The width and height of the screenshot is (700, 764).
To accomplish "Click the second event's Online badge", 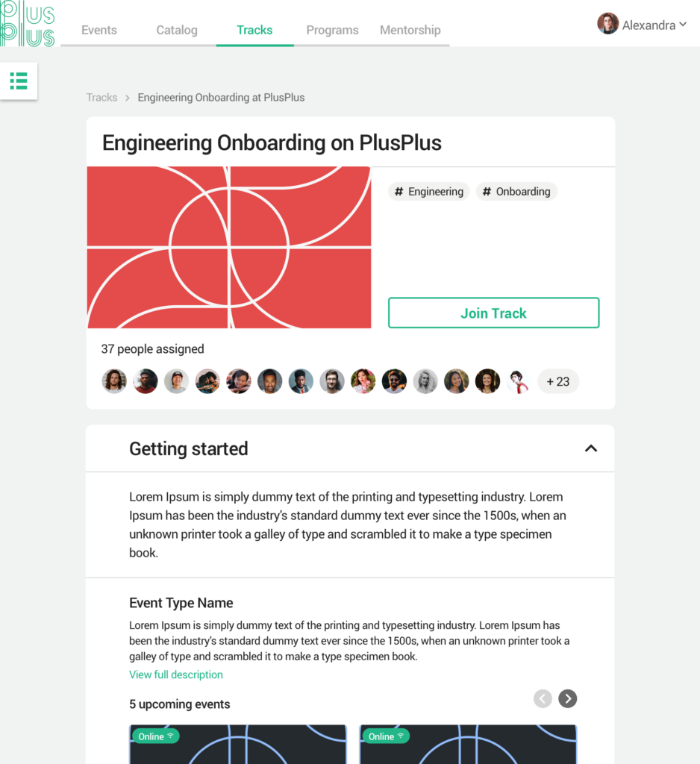I will tap(386, 736).
